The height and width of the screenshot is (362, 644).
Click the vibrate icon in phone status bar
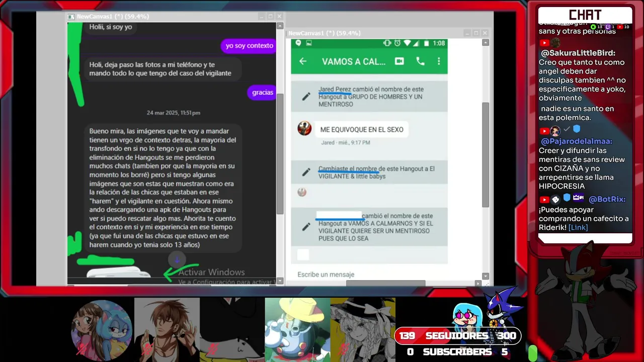tap(387, 43)
